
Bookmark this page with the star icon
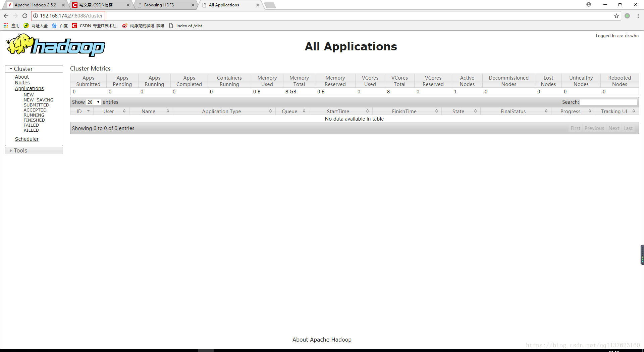coord(616,16)
